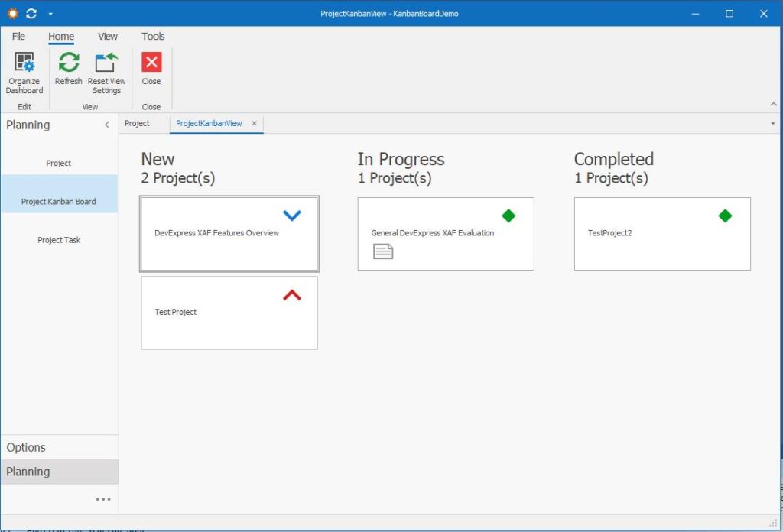
Task: Collapse the Planning navigation panel
Action: pyautogui.click(x=107, y=125)
